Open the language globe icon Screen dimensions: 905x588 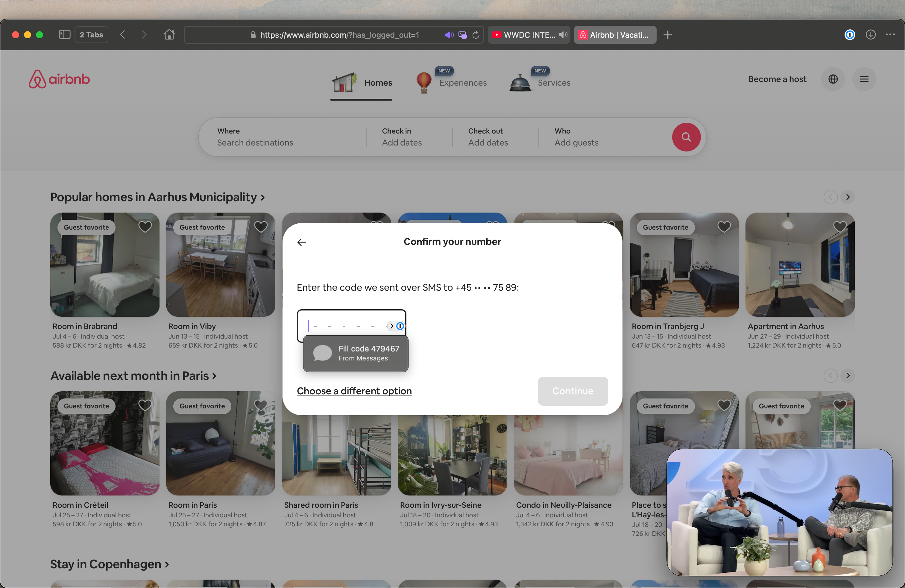click(x=833, y=79)
